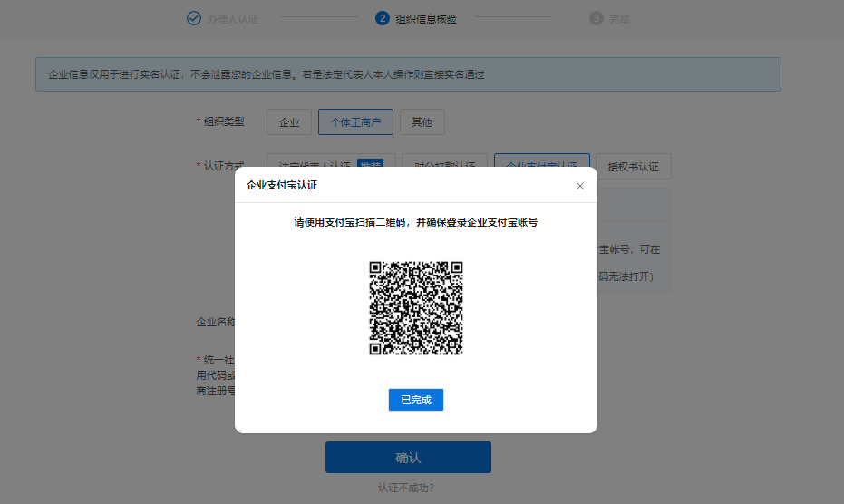
Task: Click the blue enterprise info notice banner
Action: (408, 74)
